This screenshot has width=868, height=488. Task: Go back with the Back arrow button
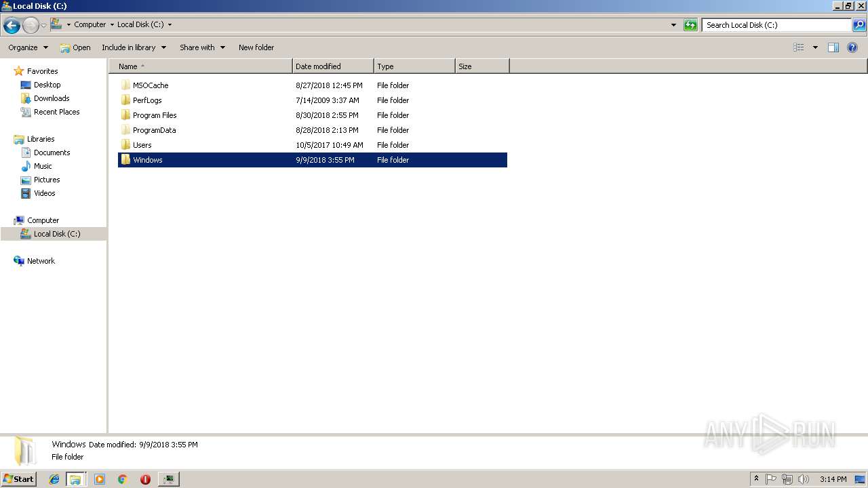12,26
